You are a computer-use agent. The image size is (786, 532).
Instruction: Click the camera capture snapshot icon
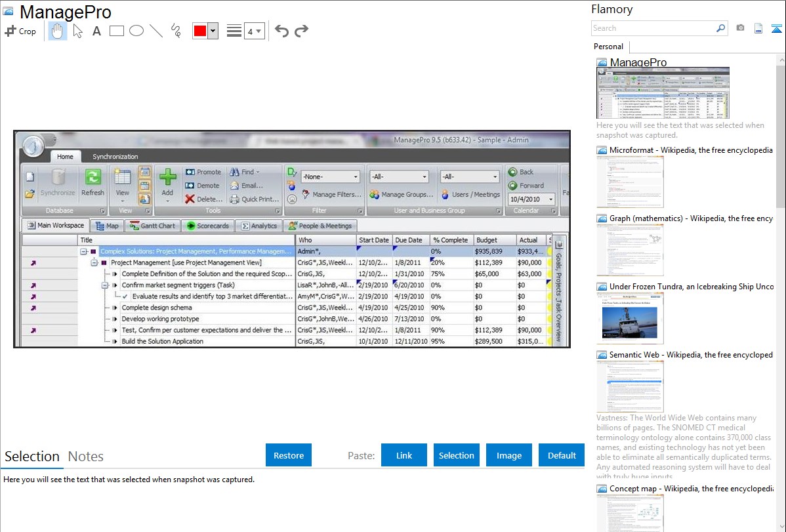pos(740,28)
